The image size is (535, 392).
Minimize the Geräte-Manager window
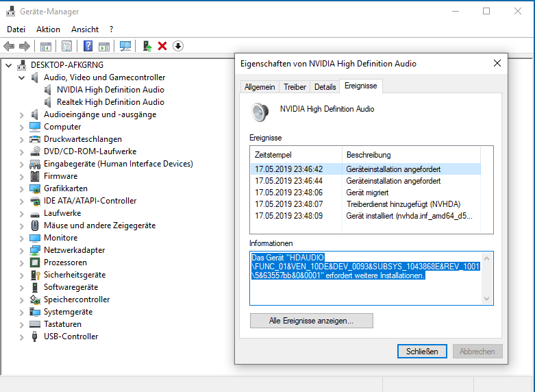tap(456, 11)
